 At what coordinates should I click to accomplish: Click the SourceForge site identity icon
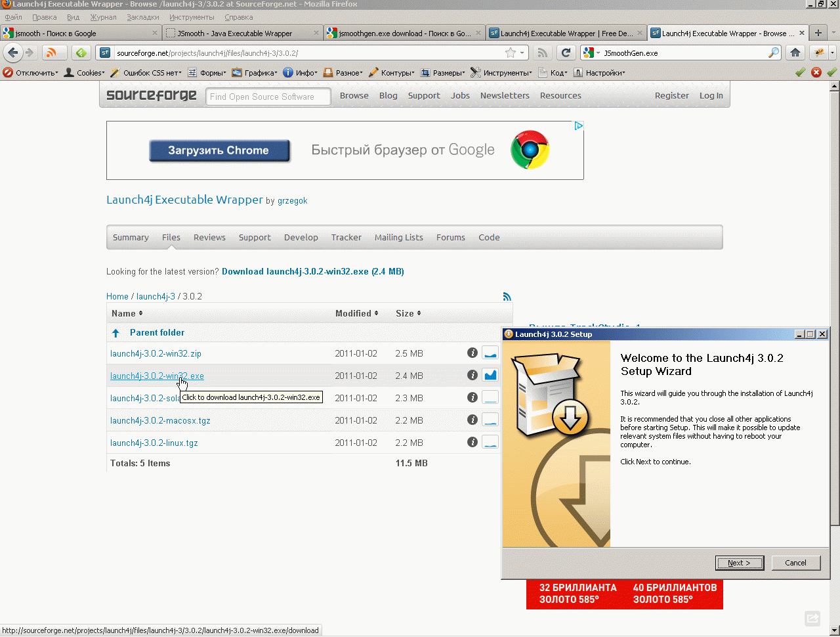point(105,53)
